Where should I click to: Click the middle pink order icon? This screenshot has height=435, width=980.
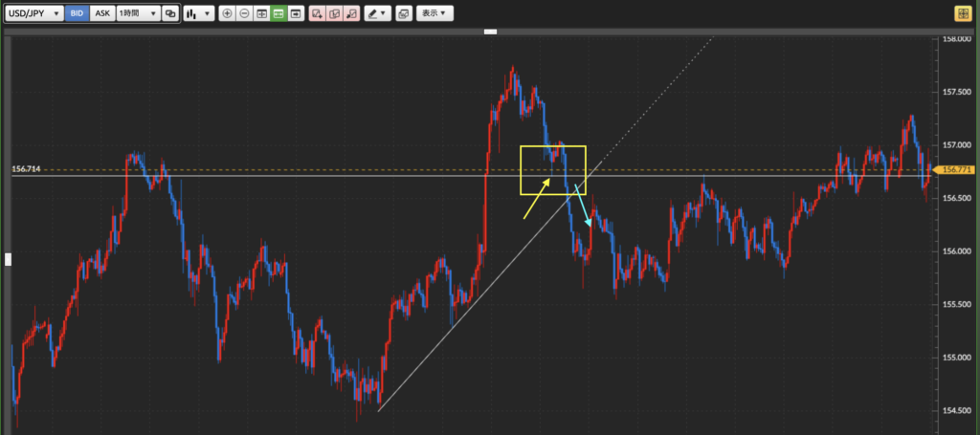click(336, 13)
